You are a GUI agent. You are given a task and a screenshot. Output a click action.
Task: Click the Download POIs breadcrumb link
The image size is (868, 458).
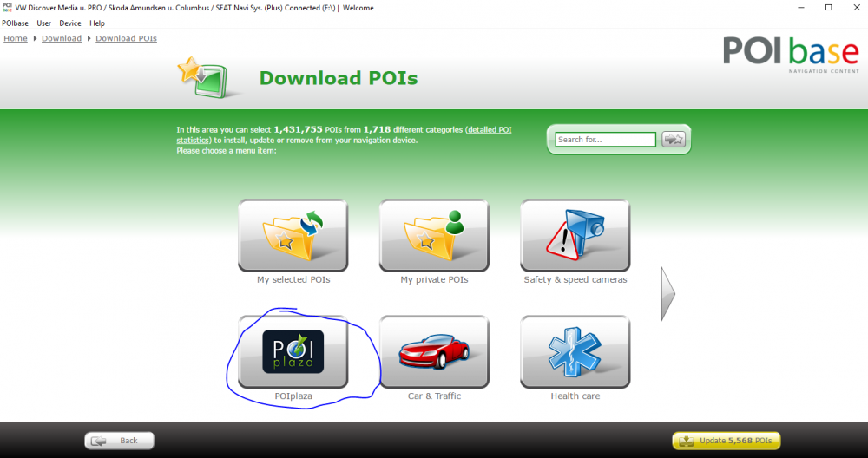[126, 38]
